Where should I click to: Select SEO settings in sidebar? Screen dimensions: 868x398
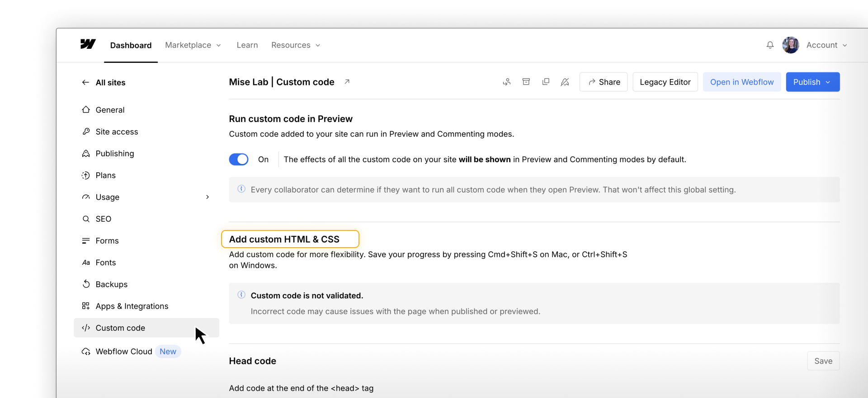point(146,219)
